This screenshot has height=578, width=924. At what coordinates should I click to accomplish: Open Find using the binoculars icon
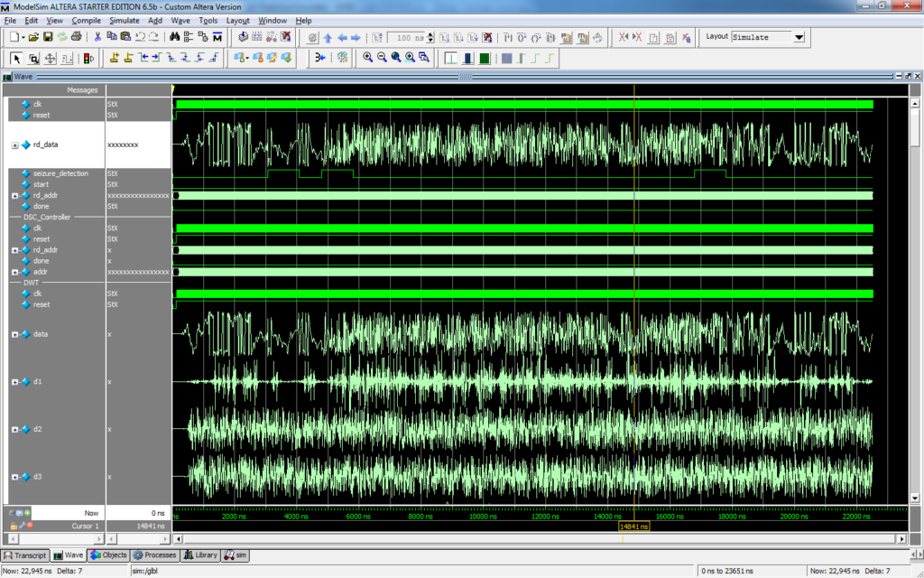175,36
